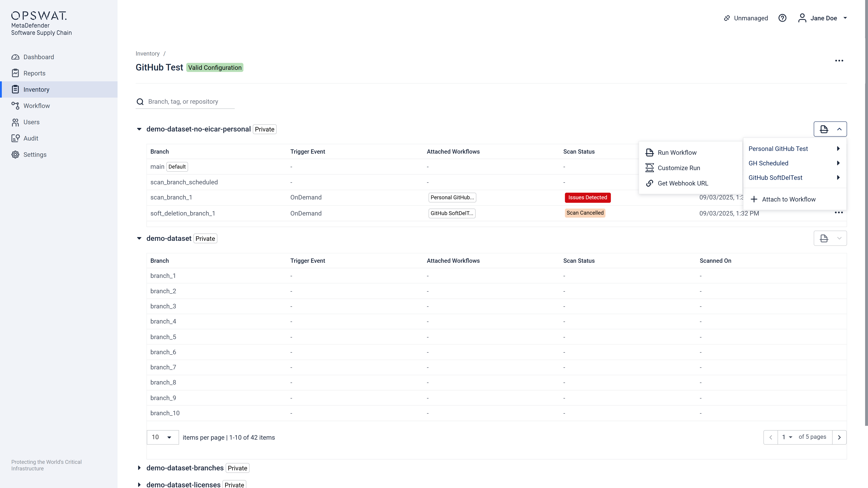Click the scan_branch_scheduled branch name
868x488 pixels.
pyautogui.click(x=184, y=182)
